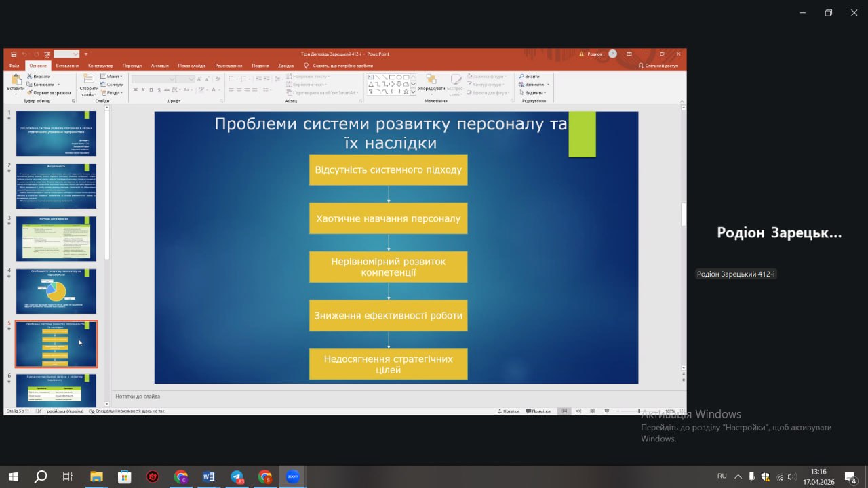Viewport: 868px width, 488px height.
Task: Select slide 4 thumbnail with pie chart
Action: point(56,291)
